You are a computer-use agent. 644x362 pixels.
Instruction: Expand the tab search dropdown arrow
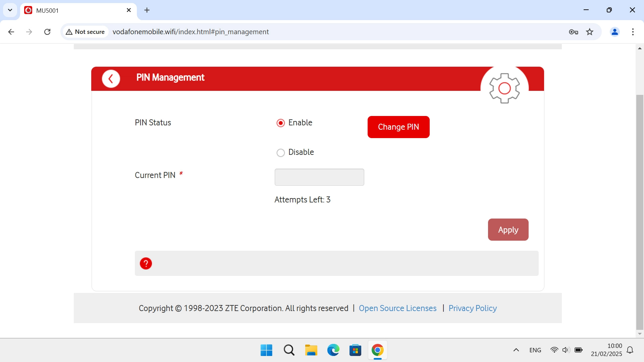point(10,10)
